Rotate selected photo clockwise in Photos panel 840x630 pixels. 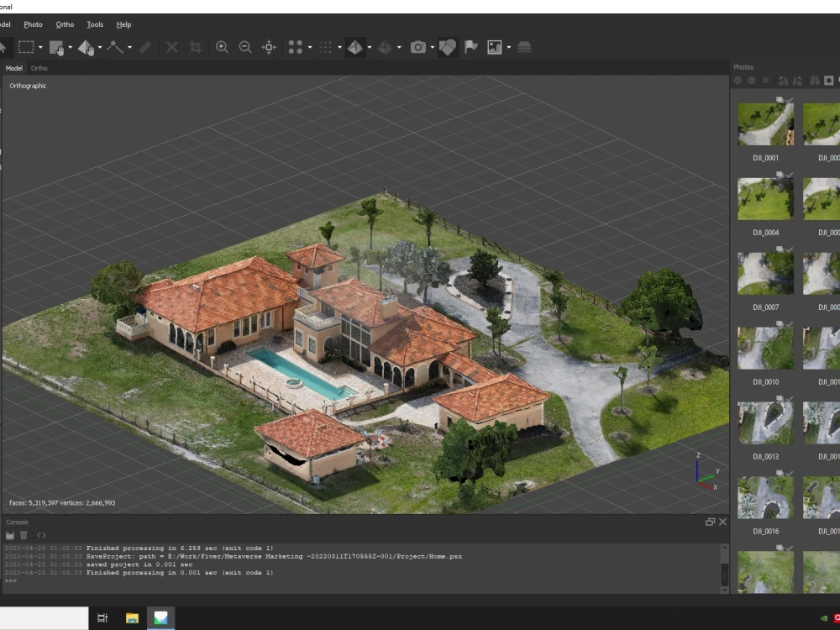(x=783, y=80)
